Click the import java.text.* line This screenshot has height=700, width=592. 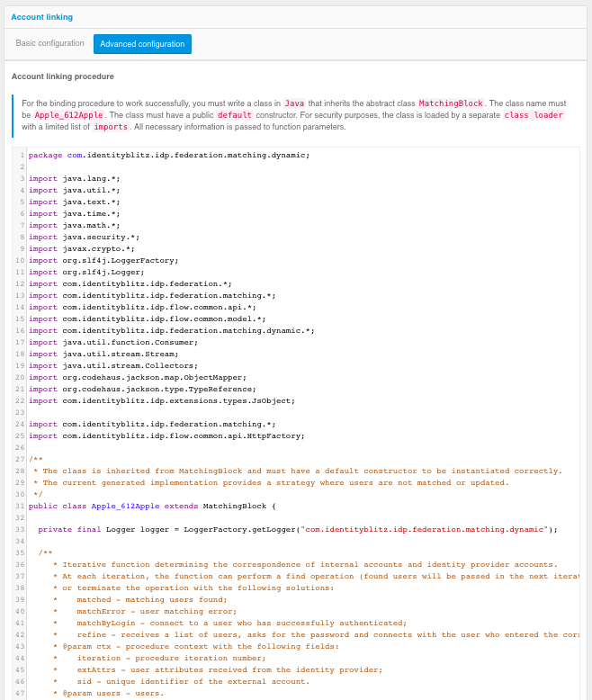click(75, 202)
